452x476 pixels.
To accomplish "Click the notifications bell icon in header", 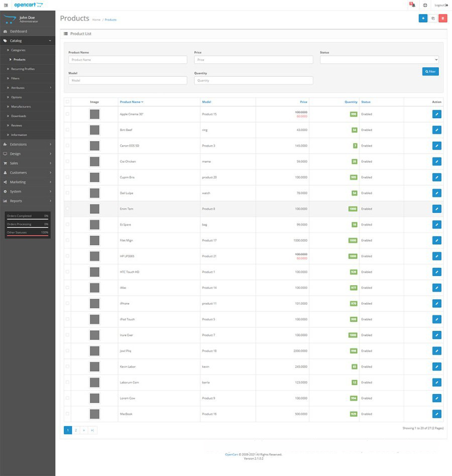I will (x=413, y=5).
